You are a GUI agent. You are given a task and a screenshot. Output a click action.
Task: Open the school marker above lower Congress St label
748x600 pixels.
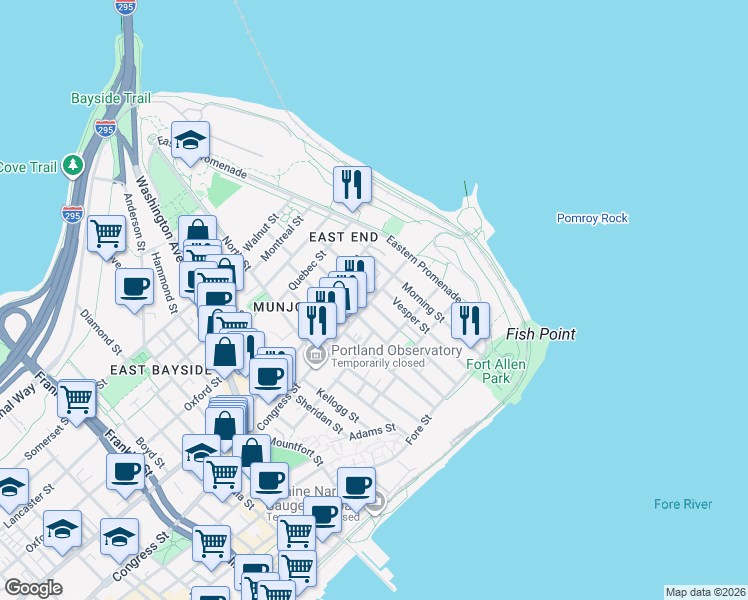pos(119,539)
